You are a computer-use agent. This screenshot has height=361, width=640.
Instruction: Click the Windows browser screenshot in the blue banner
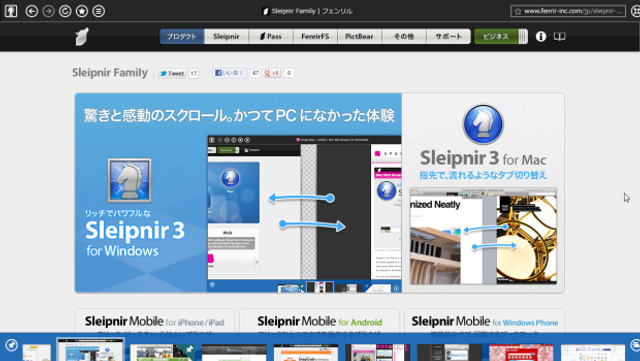[x=304, y=214]
